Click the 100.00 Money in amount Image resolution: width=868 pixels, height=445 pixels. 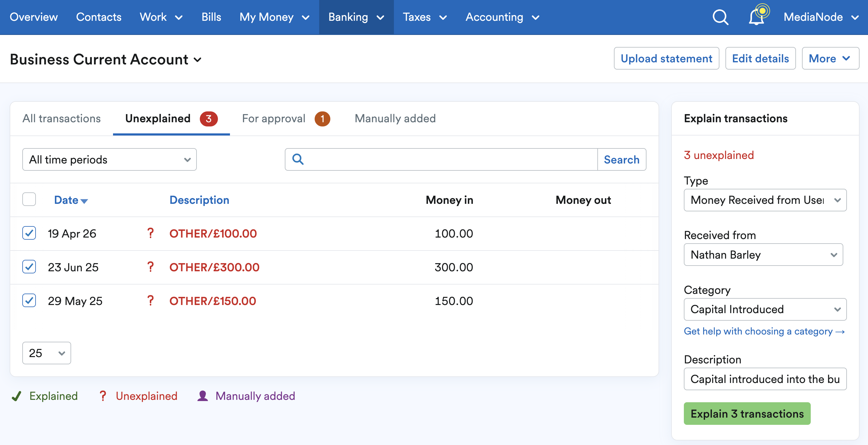[x=454, y=233]
